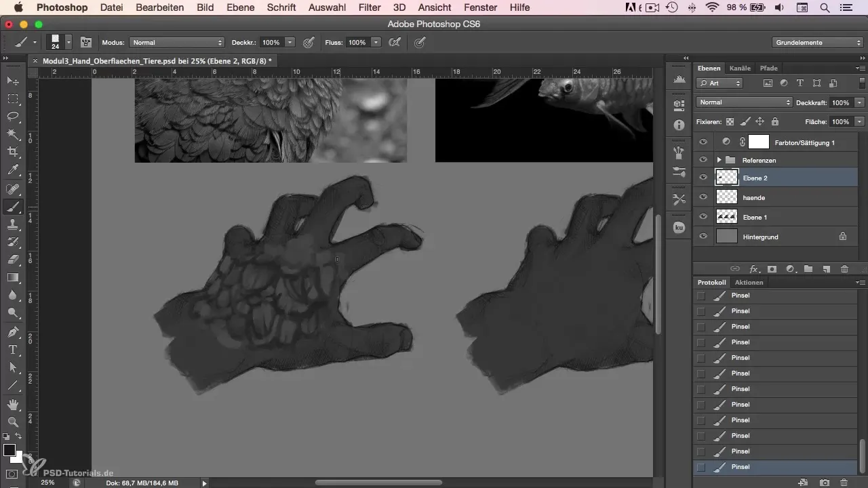Toggle the Brush panel from options bar
Viewport: 868px width, 488px height.
pos(86,42)
